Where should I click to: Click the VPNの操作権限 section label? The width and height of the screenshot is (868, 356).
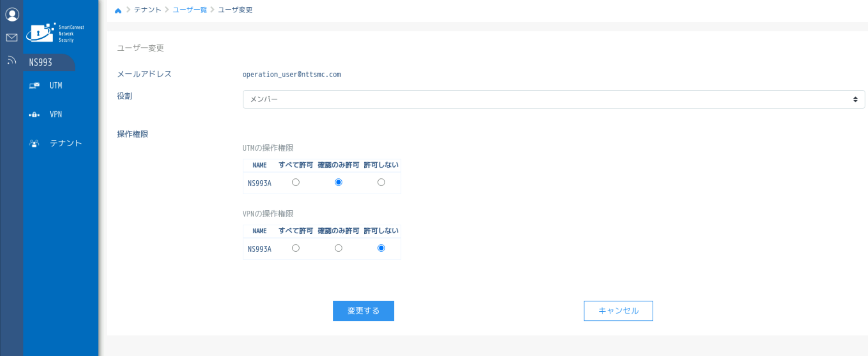coord(268,214)
